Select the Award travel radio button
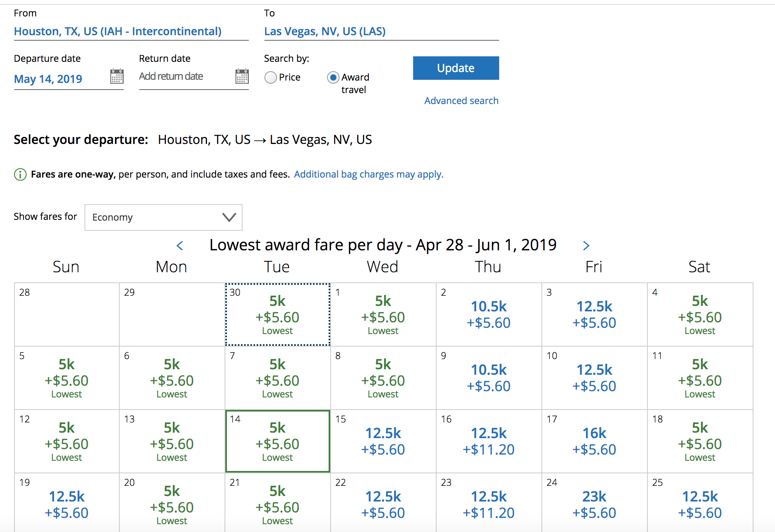Image resolution: width=775 pixels, height=532 pixels. click(x=333, y=77)
